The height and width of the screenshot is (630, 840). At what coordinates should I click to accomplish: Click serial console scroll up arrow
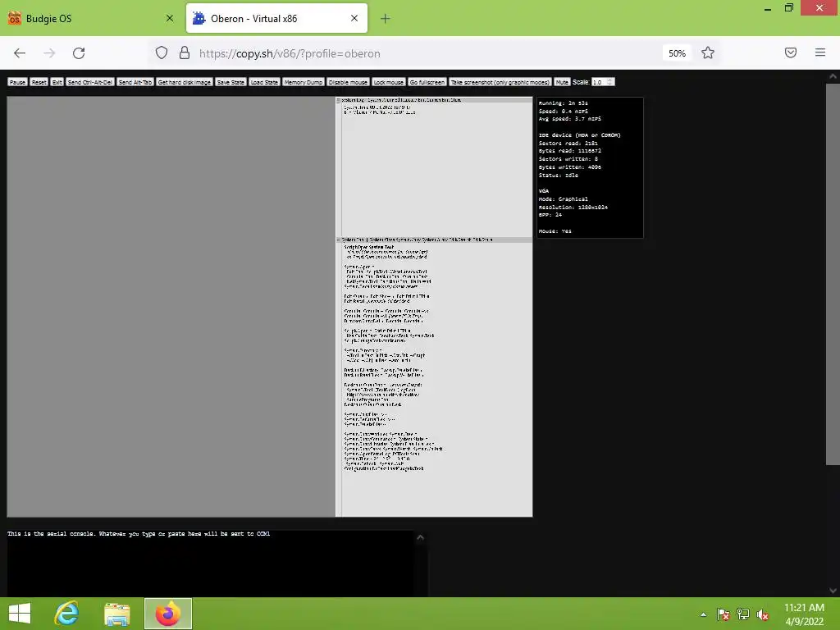tap(421, 537)
